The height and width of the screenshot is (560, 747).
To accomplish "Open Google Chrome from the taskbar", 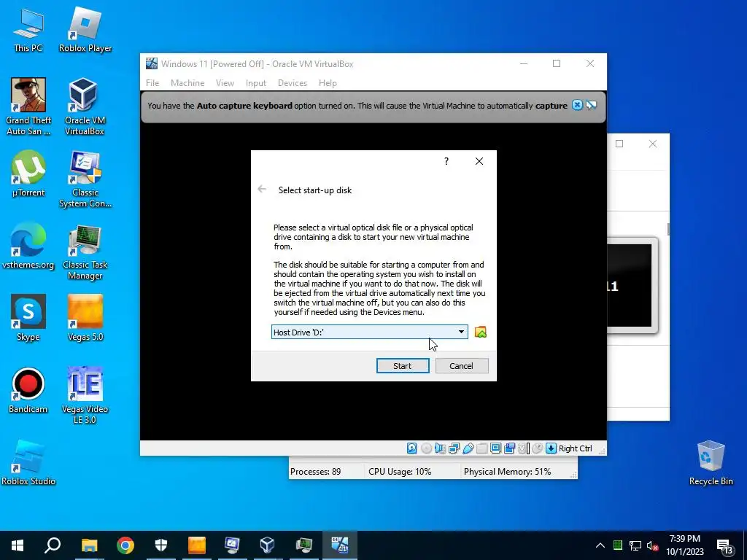I will [x=125, y=545].
